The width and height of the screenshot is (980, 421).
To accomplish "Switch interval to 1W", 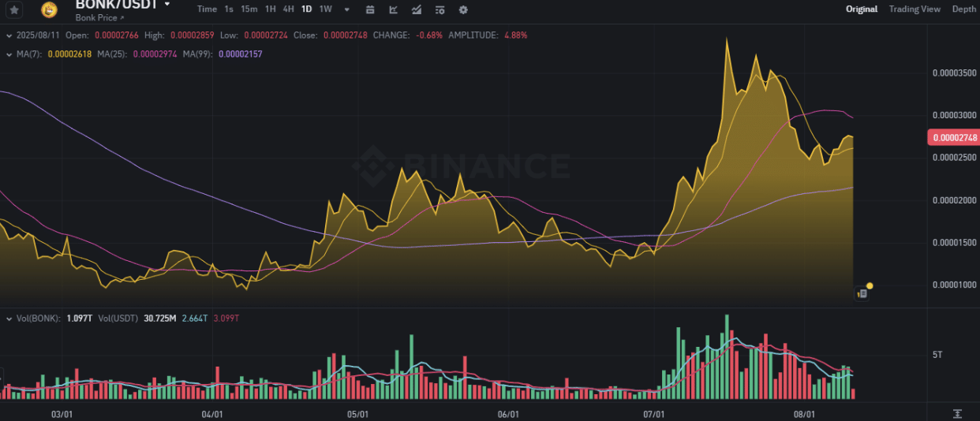I will 326,9.
